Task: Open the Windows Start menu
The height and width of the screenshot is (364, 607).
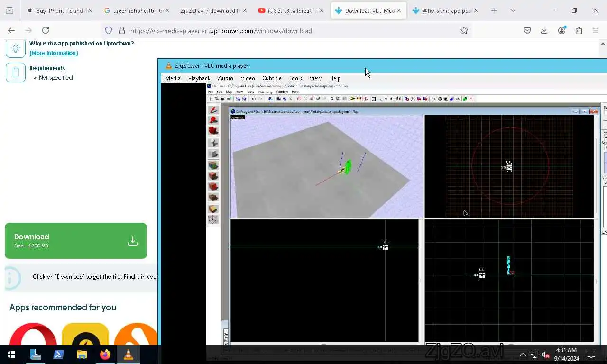Action: [11, 354]
